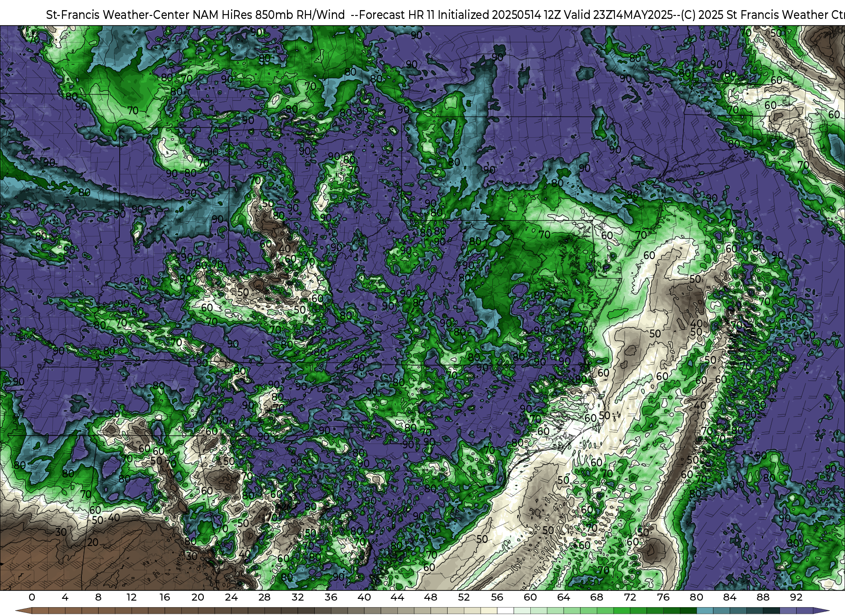The image size is (845, 616).
Task: Click the 48 label in the color bar legend
Action: (430, 597)
